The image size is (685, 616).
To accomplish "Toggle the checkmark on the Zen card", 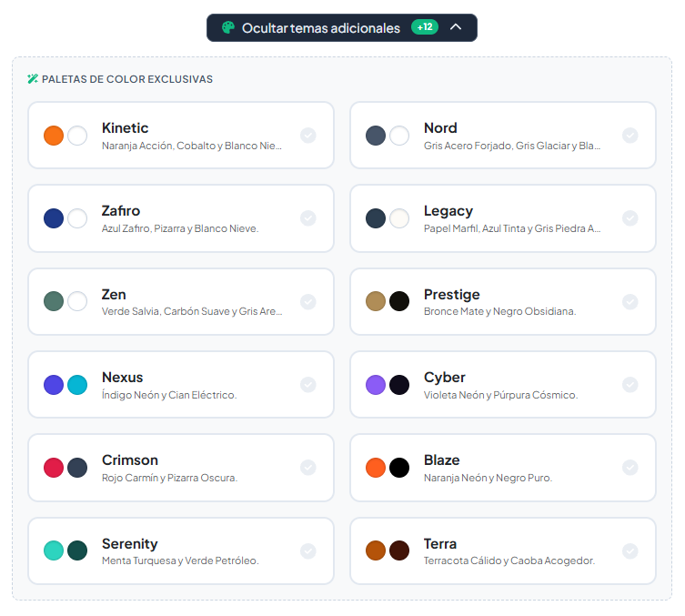I will 308,302.
